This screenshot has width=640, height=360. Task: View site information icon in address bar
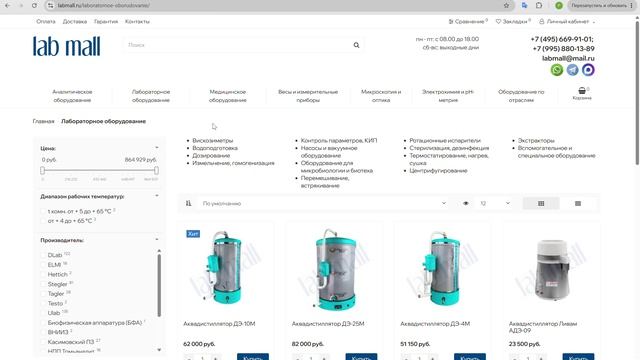(50, 6)
